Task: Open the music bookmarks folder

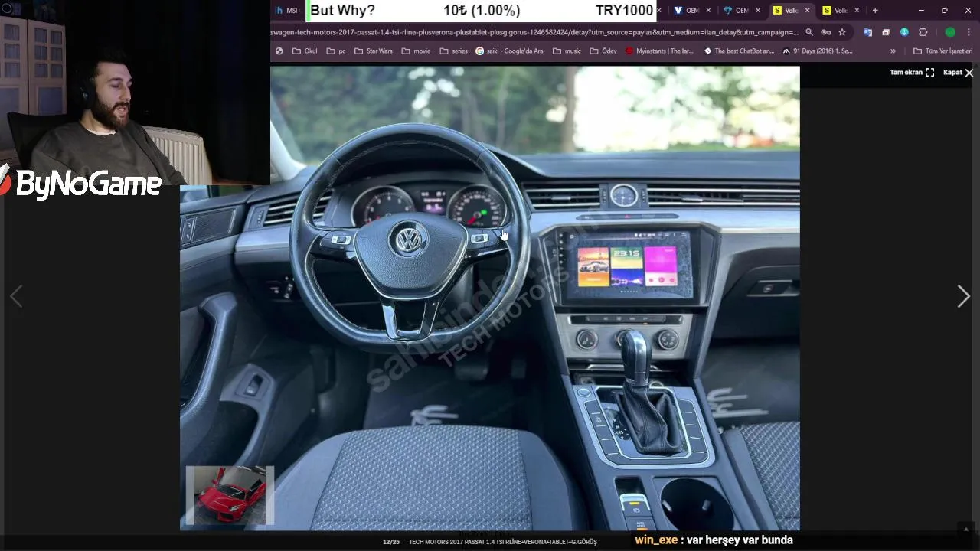Action: click(x=567, y=51)
